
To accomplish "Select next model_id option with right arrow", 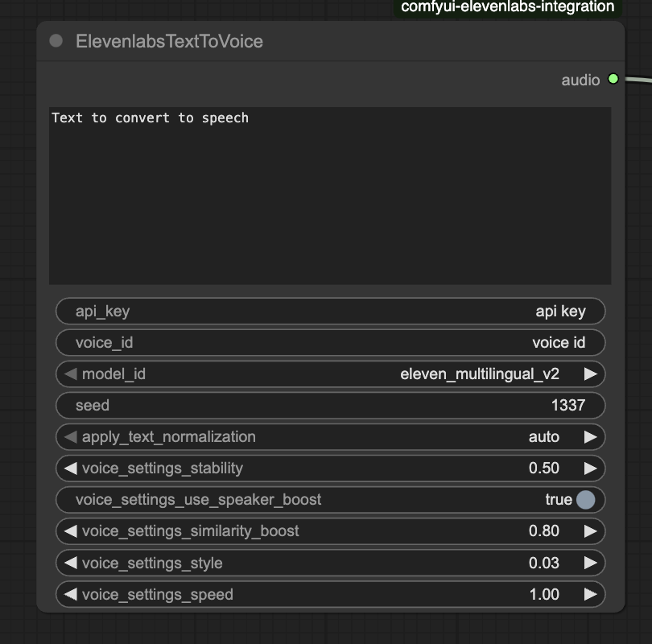I will pos(591,374).
